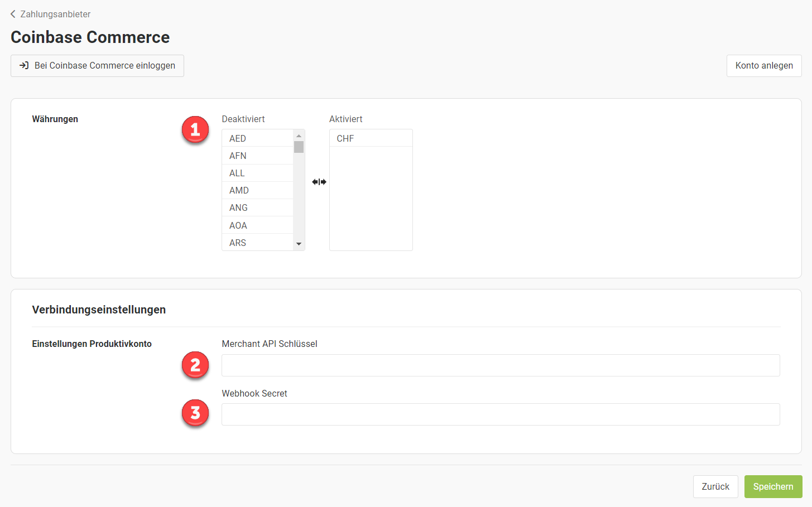Click the Deaktiviert list scrollbar thumb
Image resolution: width=812 pixels, height=507 pixels.
tap(299, 147)
